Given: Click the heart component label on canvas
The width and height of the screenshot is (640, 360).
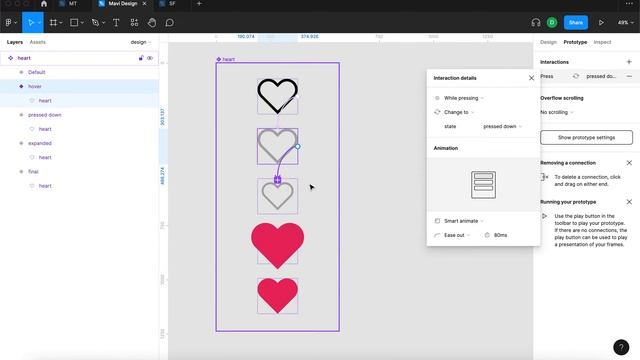Looking at the screenshot, I should pyautogui.click(x=226, y=59).
